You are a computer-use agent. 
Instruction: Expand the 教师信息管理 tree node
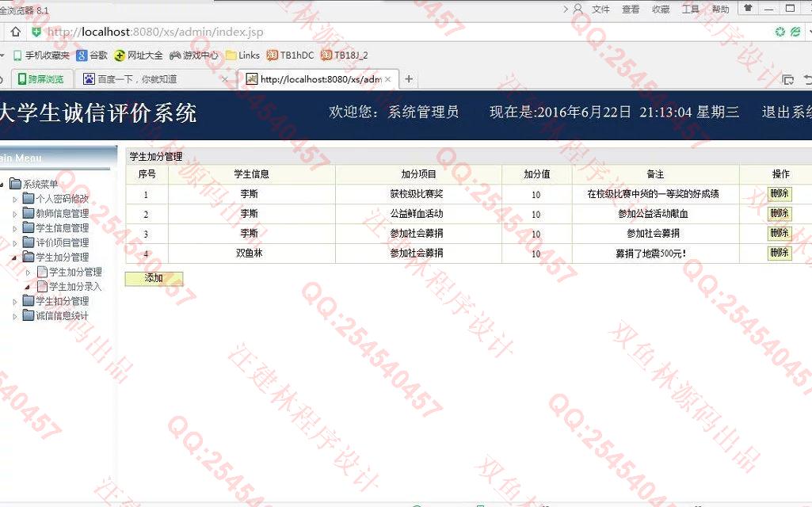pos(15,213)
